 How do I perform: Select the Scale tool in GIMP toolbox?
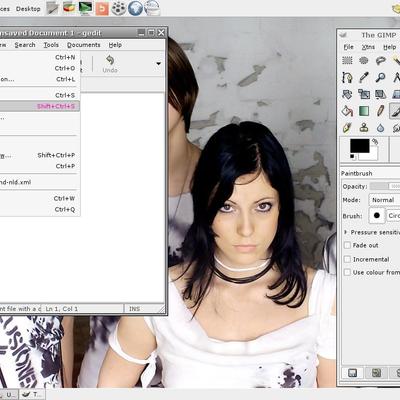[364, 94]
